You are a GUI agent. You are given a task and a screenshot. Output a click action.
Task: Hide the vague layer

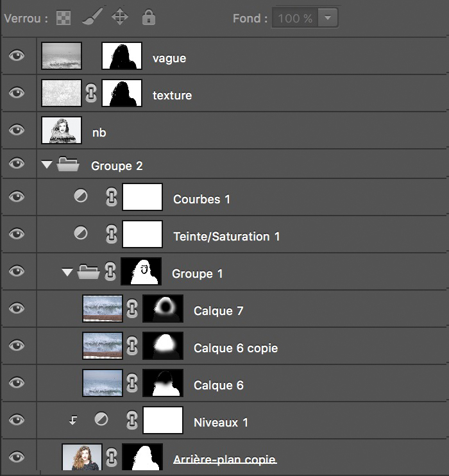pos(17,56)
